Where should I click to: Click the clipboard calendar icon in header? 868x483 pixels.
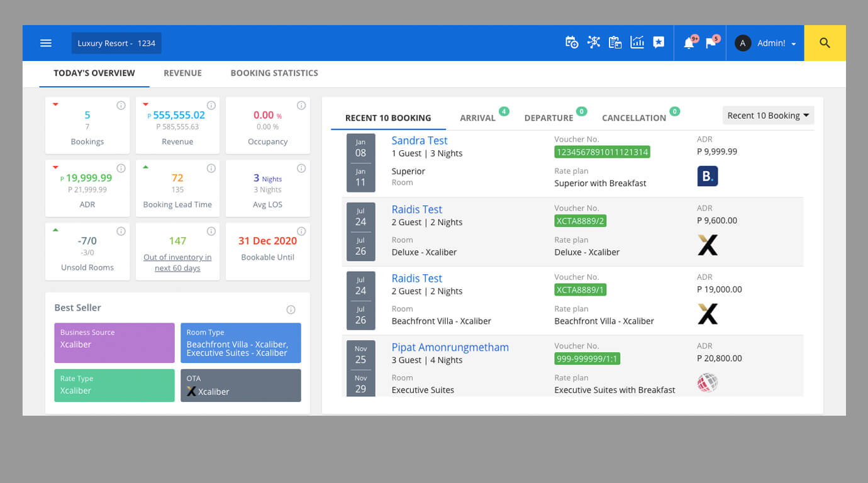pyautogui.click(x=615, y=43)
